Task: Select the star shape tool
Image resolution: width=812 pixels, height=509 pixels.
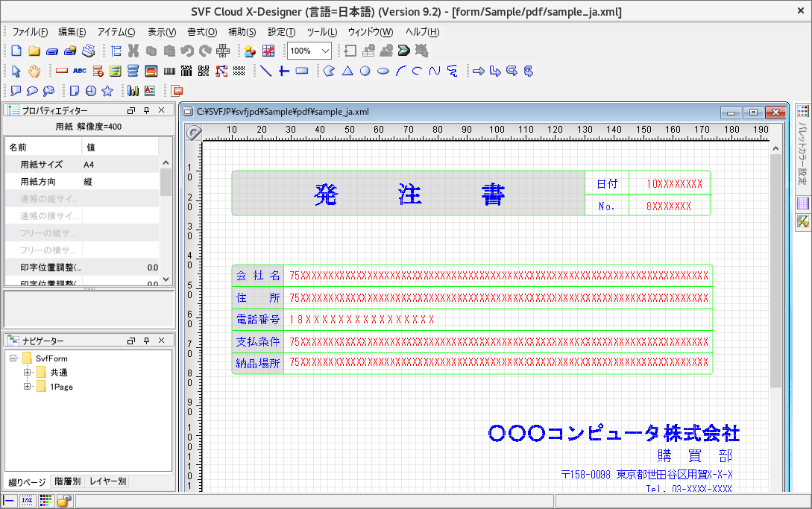Action: click(x=108, y=90)
